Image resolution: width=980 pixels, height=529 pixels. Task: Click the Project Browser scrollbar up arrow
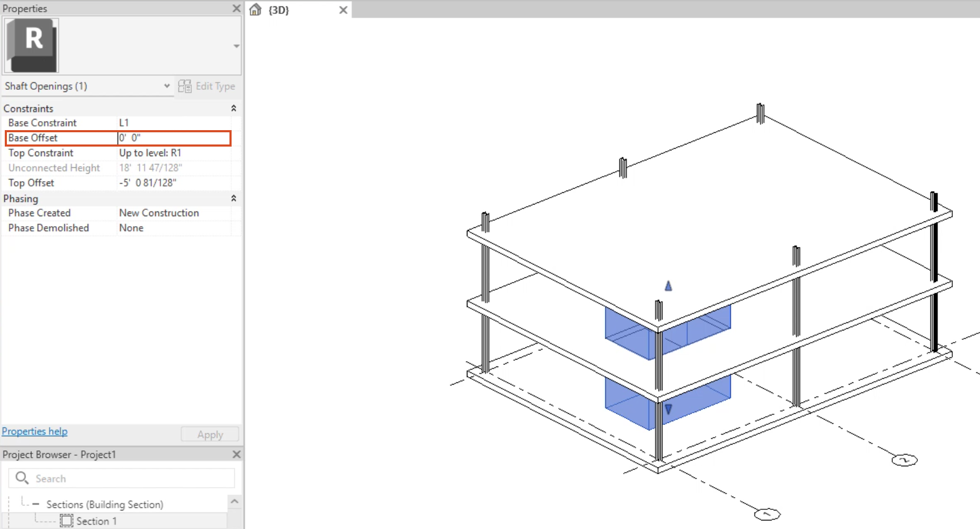pyautogui.click(x=234, y=501)
